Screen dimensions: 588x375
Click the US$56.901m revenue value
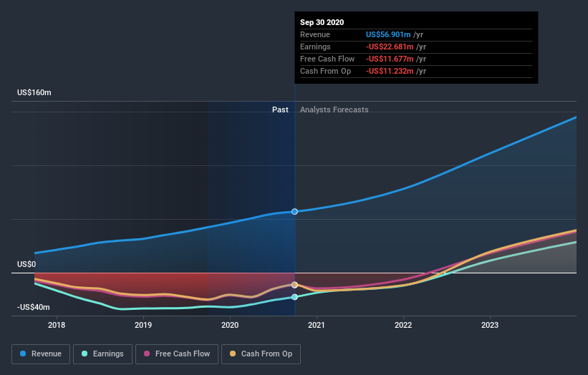click(x=388, y=34)
